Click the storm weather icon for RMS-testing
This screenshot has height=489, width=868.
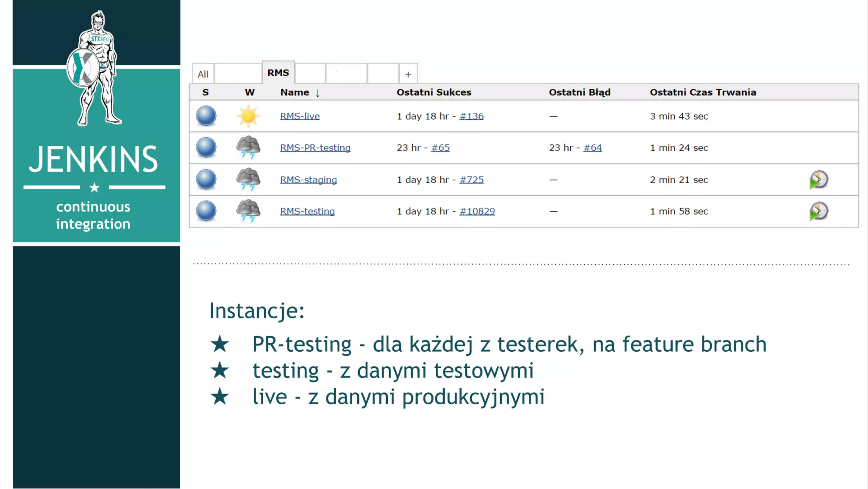click(248, 211)
